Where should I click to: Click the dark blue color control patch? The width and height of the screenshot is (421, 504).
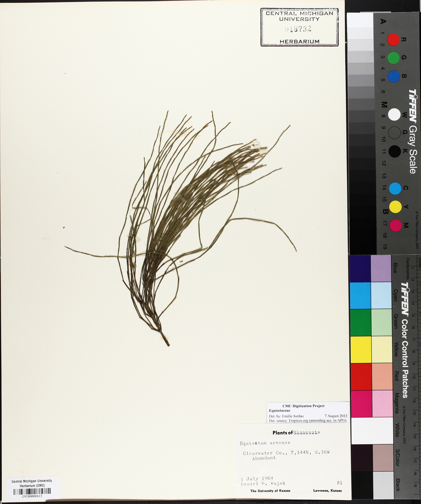(360, 268)
